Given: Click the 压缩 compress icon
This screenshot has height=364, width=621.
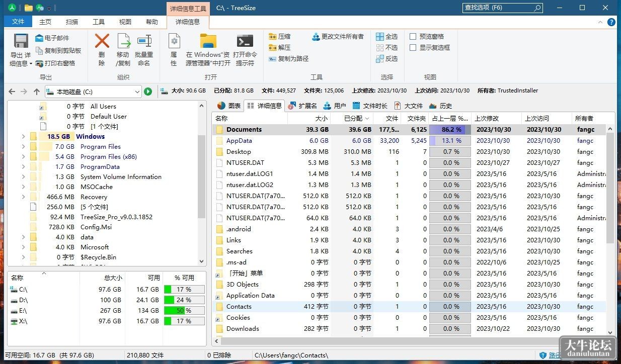Looking at the screenshot, I should pyautogui.click(x=273, y=37).
